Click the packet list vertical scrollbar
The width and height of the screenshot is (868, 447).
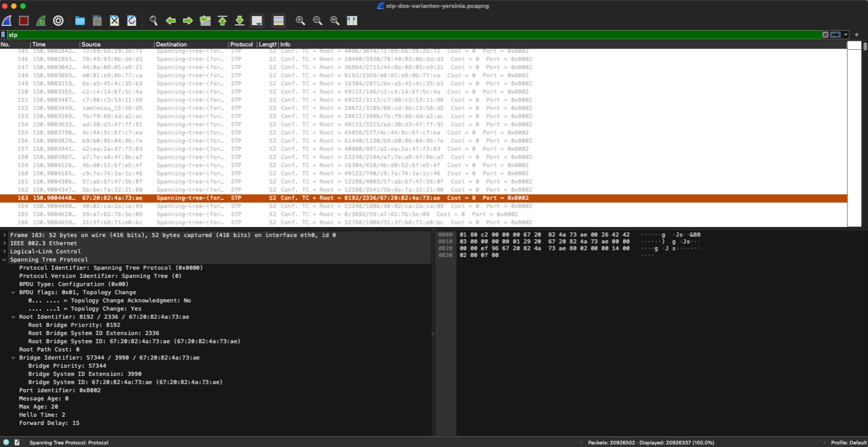(x=865, y=133)
